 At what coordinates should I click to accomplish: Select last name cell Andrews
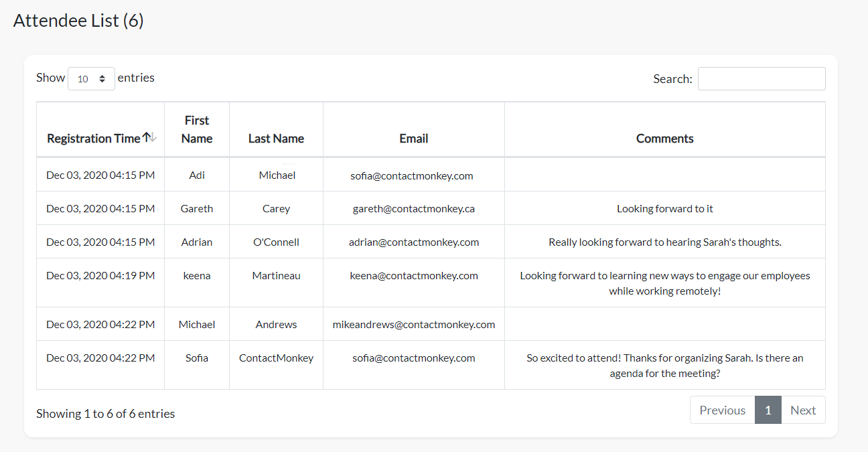pyautogui.click(x=276, y=324)
